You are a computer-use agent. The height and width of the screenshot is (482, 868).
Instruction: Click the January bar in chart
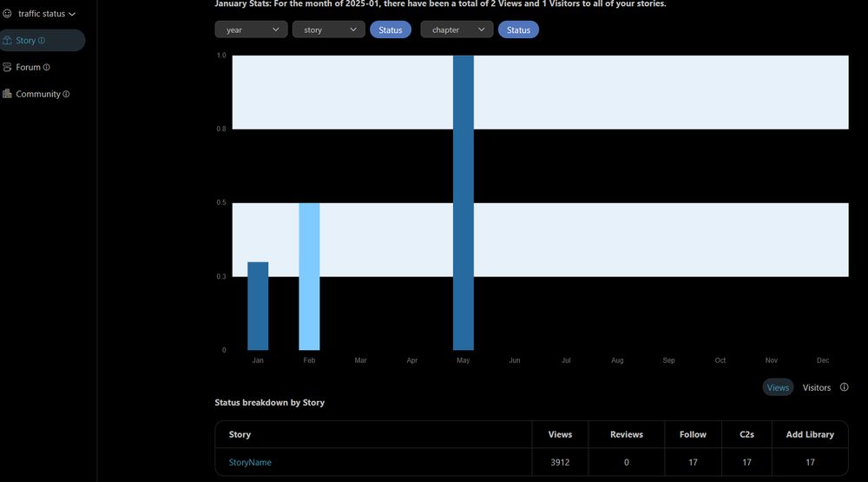pos(258,306)
